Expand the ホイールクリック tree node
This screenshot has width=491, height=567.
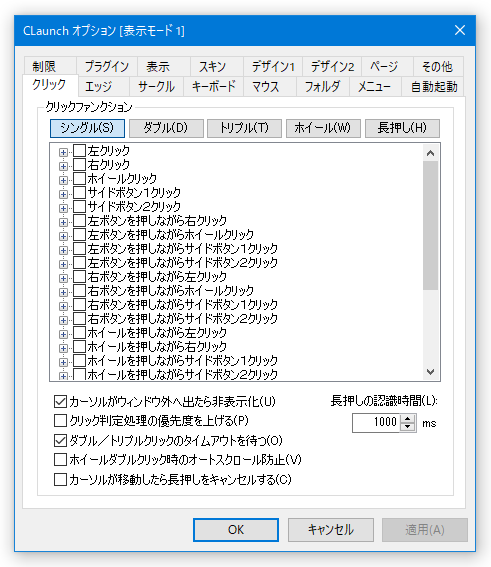63,180
